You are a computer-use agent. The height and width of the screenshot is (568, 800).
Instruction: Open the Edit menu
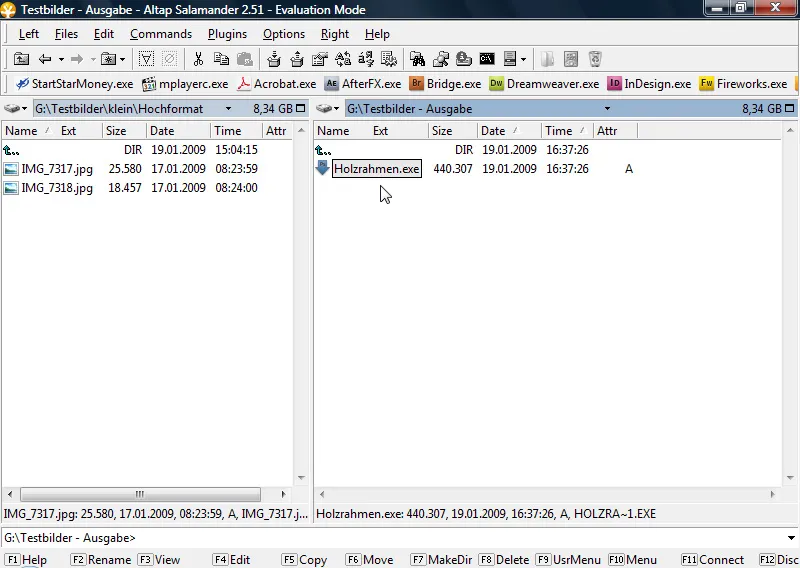(x=104, y=34)
